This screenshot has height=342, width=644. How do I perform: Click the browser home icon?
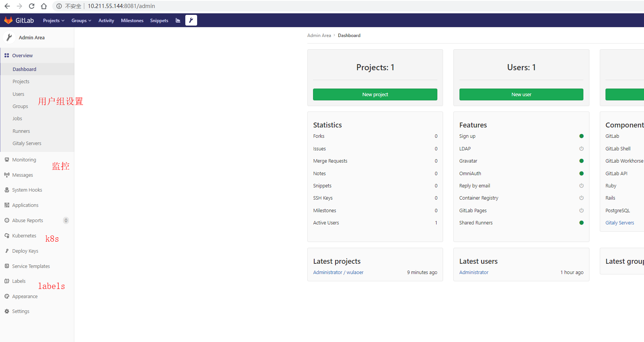point(44,6)
